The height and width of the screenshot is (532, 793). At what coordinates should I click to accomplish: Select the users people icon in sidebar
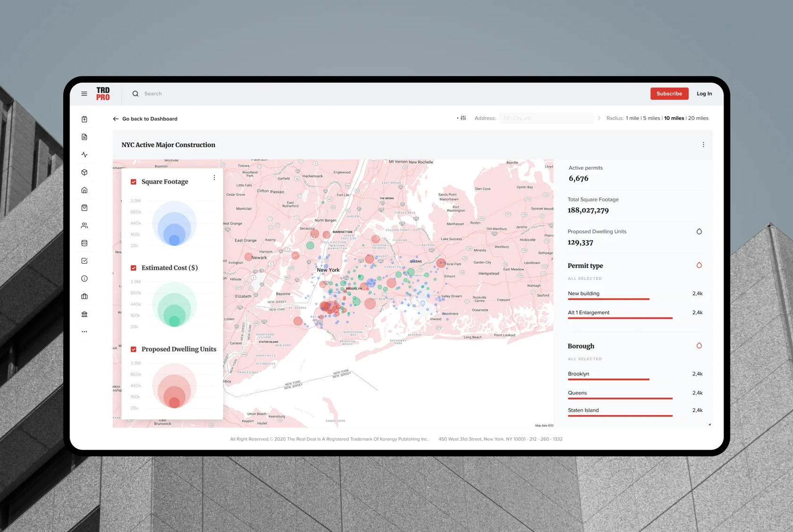84,225
